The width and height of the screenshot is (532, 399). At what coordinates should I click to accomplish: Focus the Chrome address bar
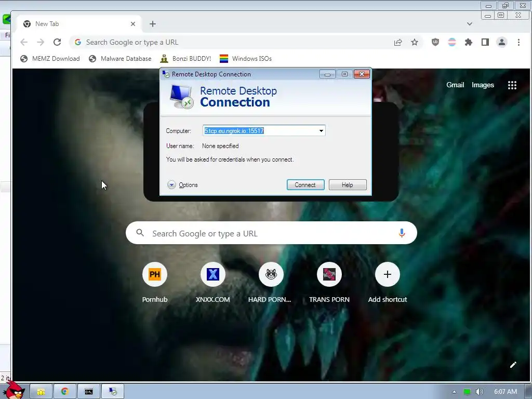click(x=234, y=42)
